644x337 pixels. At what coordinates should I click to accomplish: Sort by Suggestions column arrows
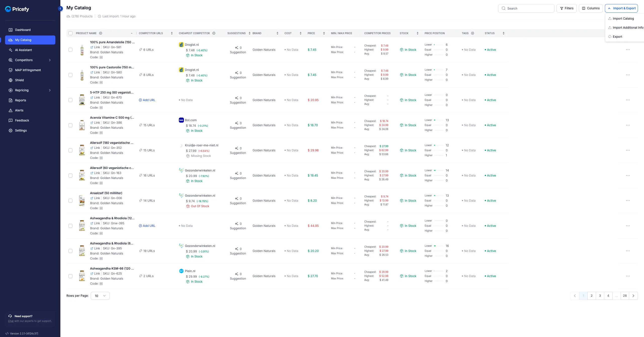250,33
